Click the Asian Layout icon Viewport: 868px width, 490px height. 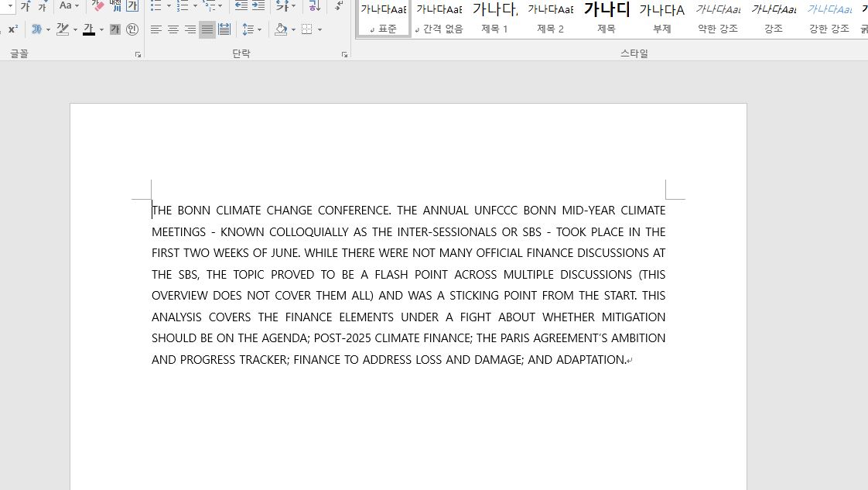tap(283, 6)
